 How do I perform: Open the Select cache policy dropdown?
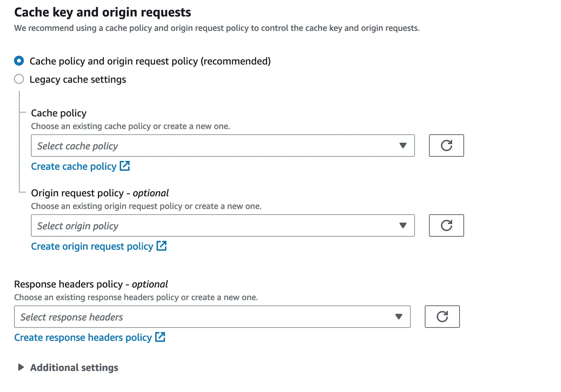click(x=211, y=146)
